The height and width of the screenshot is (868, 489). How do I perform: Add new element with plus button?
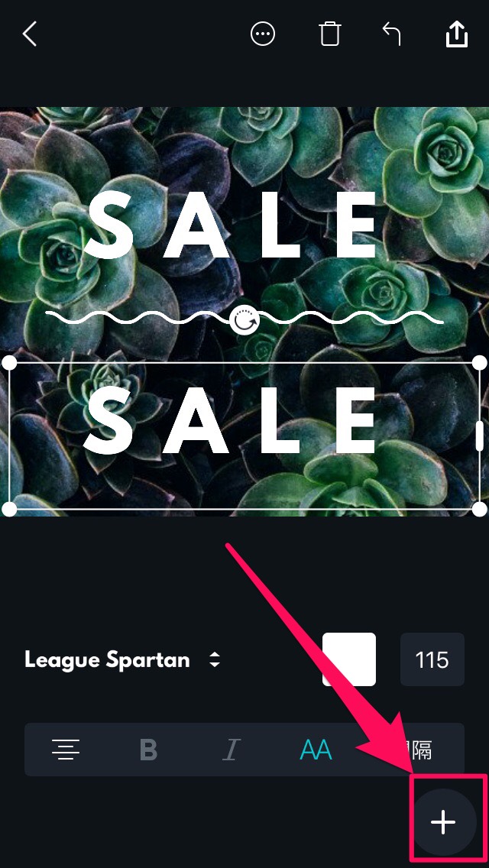click(x=444, y=821)
